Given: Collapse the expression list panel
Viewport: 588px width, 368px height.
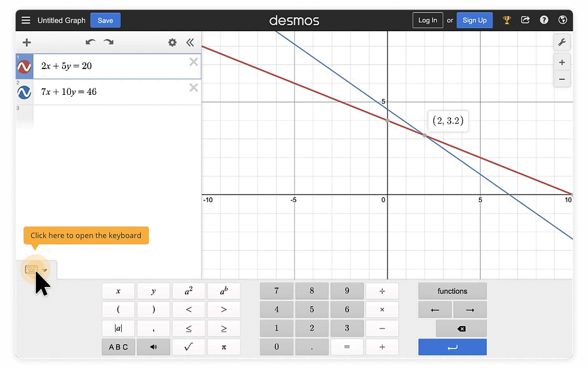Looking at the screenshot, I should [190, 43].
